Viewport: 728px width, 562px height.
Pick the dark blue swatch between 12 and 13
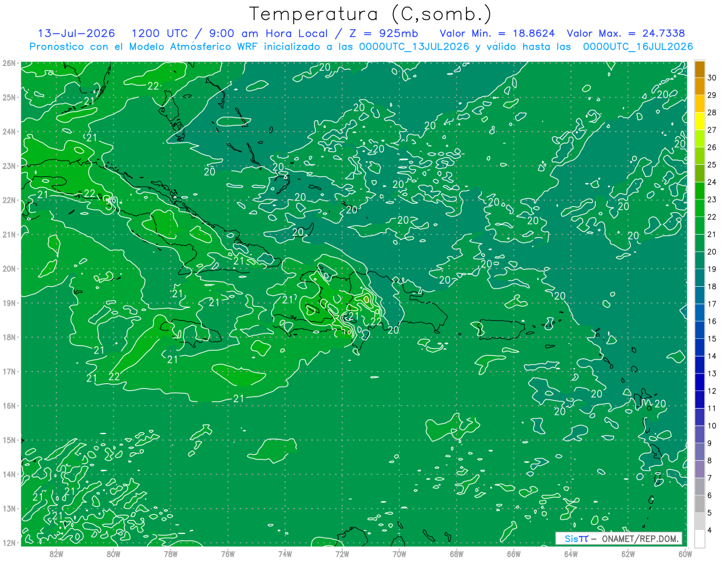click(699, 383)
